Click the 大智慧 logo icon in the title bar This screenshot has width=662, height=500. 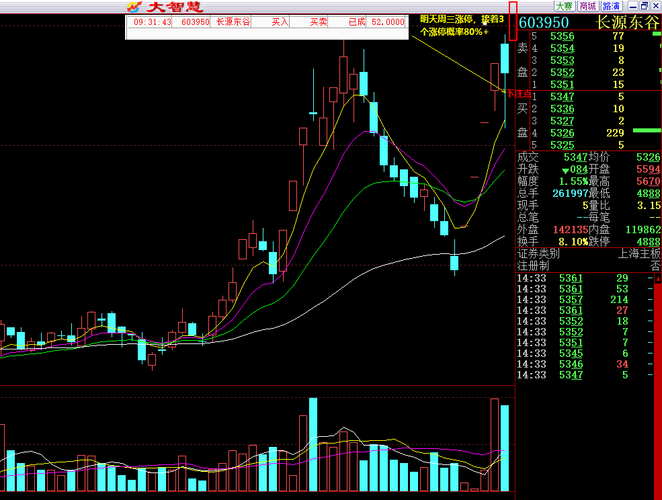(x=134, y=7)
